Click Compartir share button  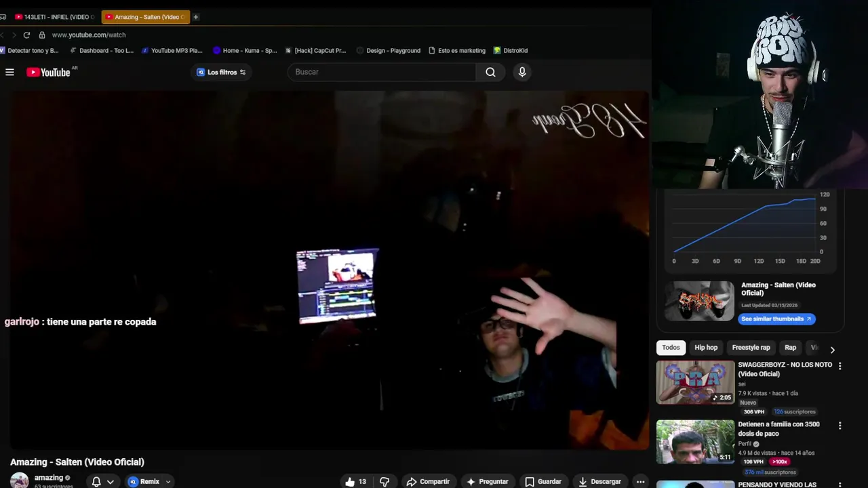[x=428, y=481]
